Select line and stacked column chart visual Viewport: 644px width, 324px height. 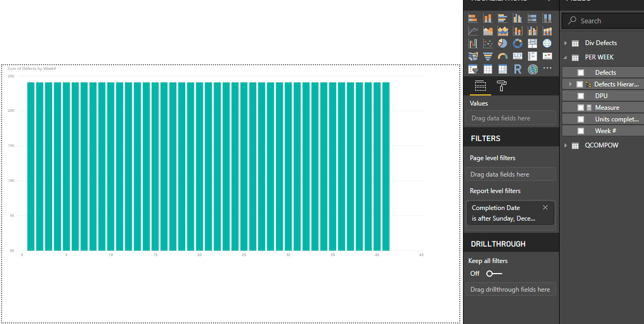coord(517,31)
